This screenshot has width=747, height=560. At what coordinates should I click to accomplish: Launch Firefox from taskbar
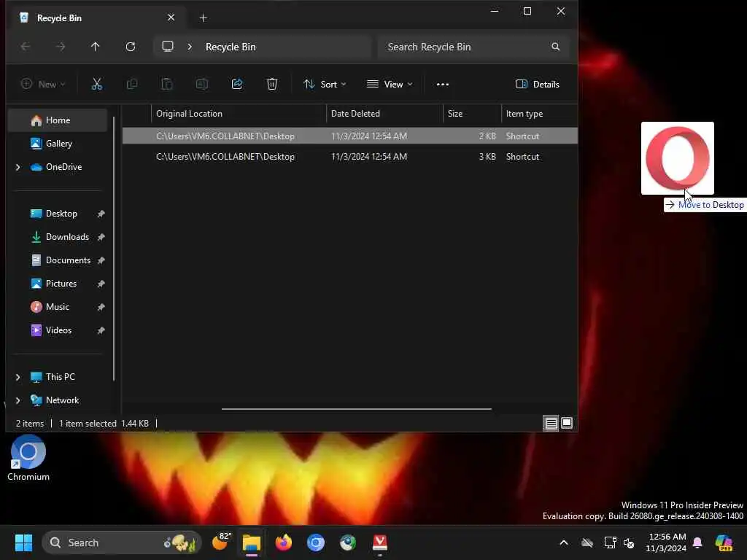pos(284,542)
